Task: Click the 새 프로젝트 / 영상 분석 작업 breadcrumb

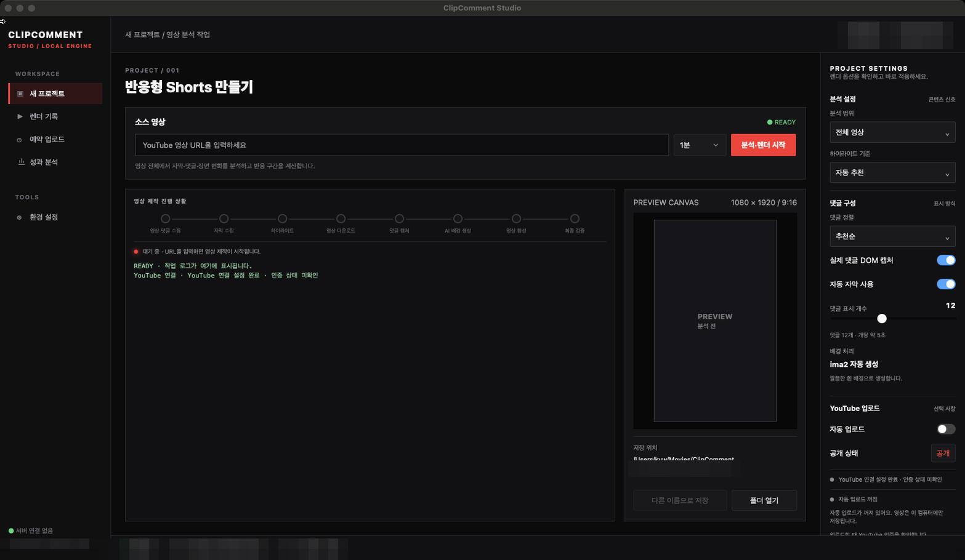Action: (168, 34)
